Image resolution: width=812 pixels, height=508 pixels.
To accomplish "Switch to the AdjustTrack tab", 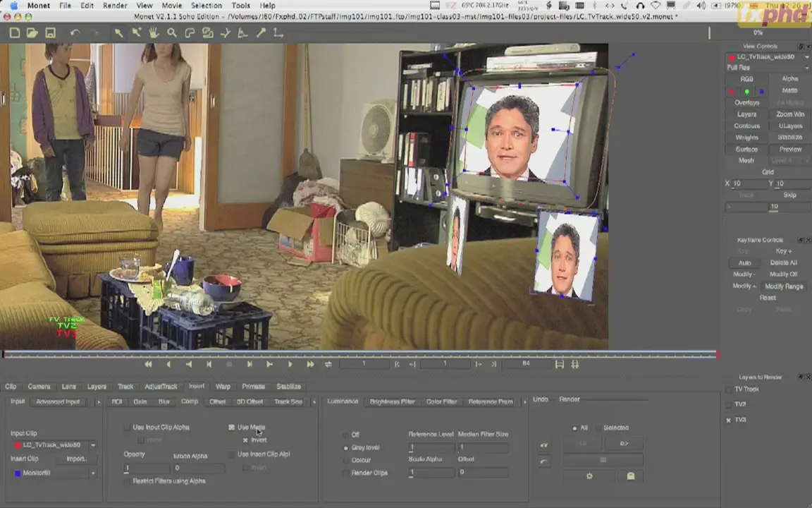I will [161, 387].
